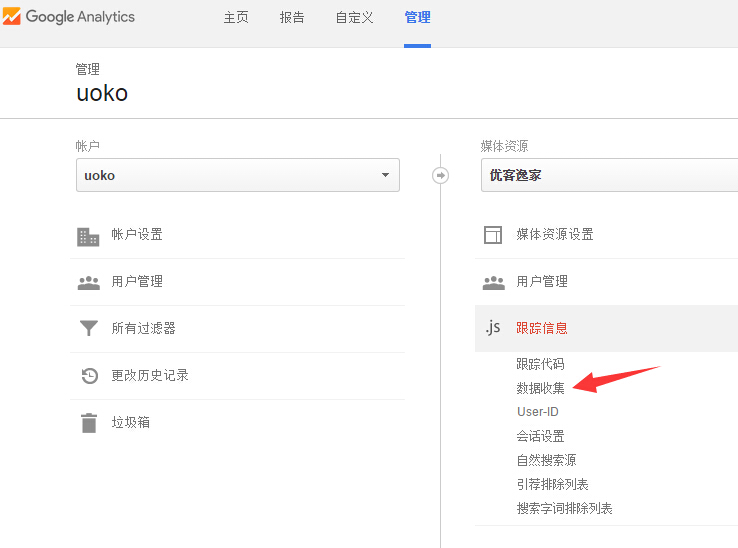Viewport: 738px width, 548px height.
Task: Open 搜索字词排除列表 submenu item
Action: coord(564,508)
